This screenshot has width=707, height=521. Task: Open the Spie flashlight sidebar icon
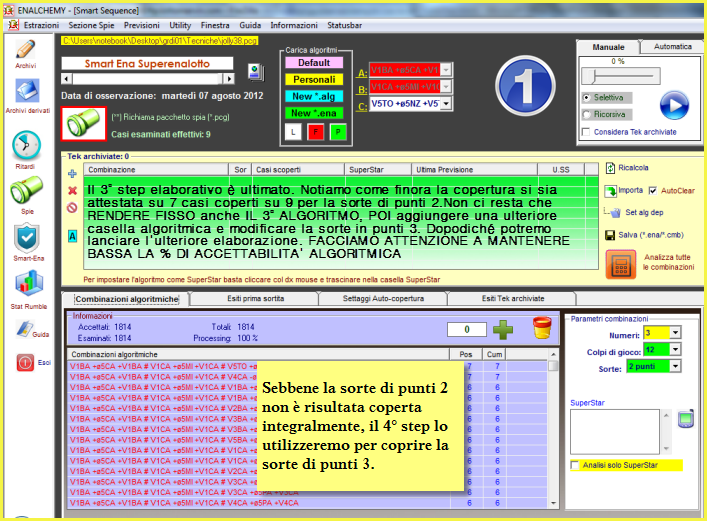27,190
